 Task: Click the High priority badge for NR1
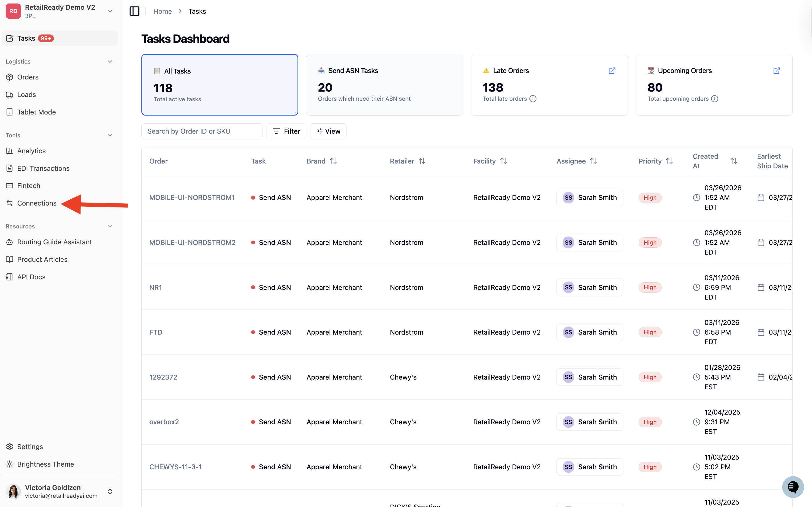[650, 287]
